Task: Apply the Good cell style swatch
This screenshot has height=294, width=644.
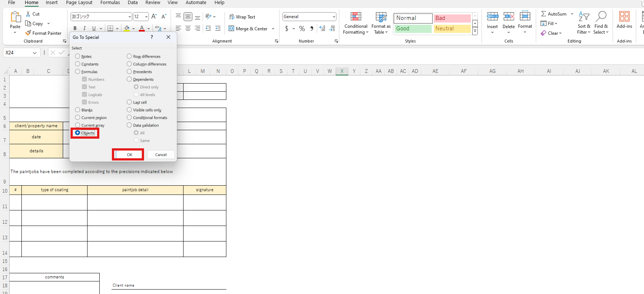Action: [x=412, y=28]
